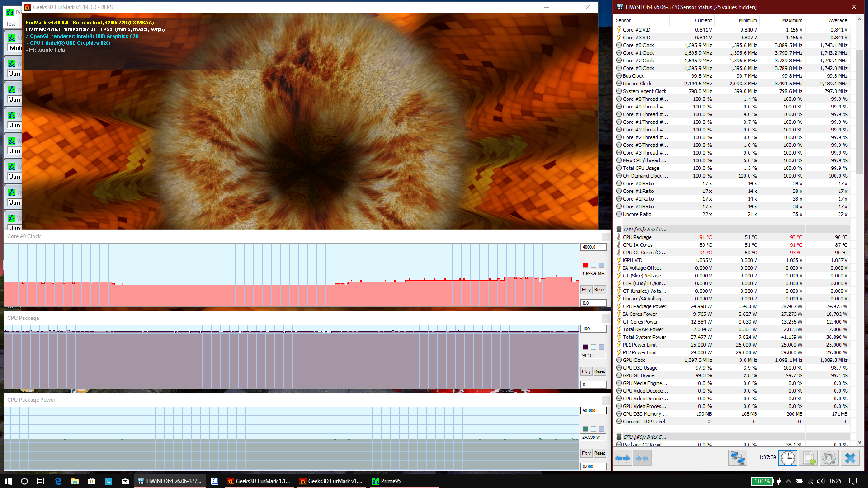The width and height of the screenshot is (868, 488).
Task: Close the CPU Package graph panel
Action: point(605,319)
